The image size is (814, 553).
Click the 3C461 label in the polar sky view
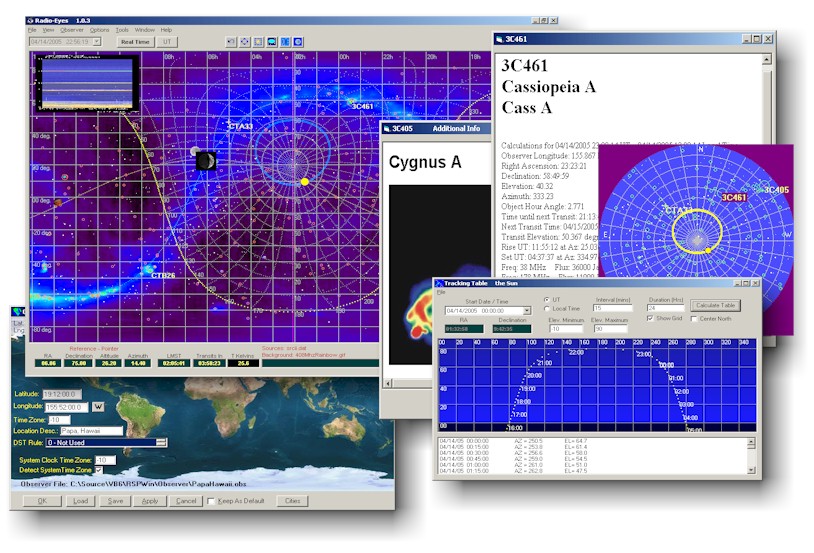coord(734,197)
